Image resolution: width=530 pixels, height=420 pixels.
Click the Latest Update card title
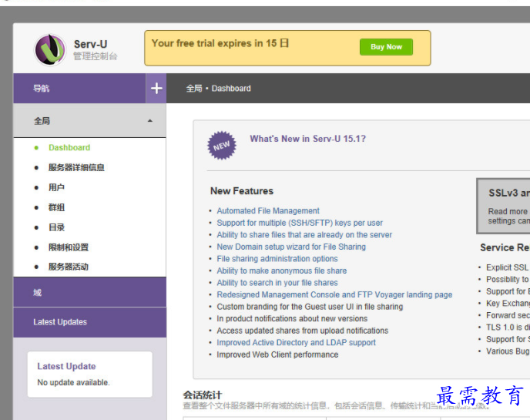66,366
